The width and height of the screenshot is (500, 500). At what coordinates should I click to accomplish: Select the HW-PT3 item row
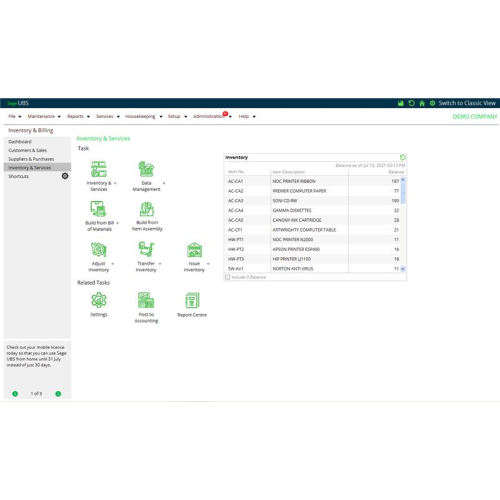click(312, 259)
